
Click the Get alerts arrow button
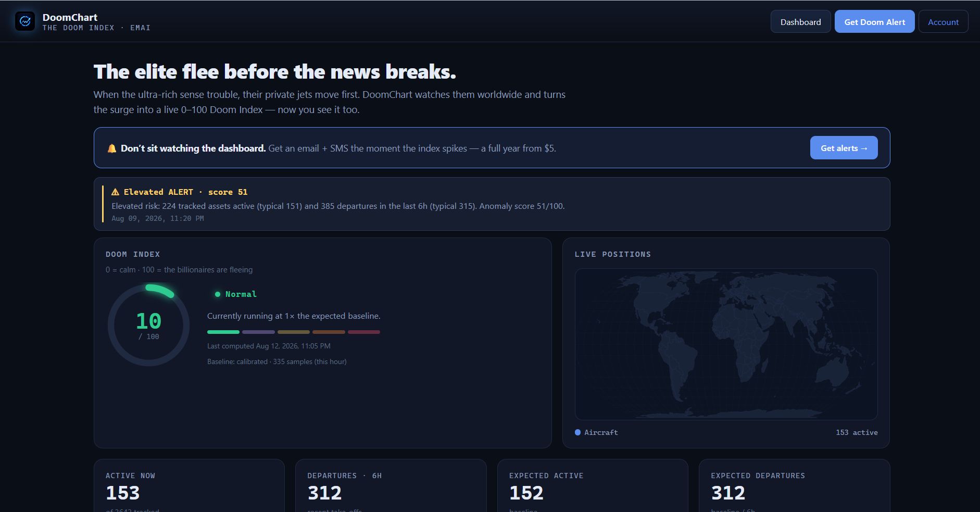point(844,148)
